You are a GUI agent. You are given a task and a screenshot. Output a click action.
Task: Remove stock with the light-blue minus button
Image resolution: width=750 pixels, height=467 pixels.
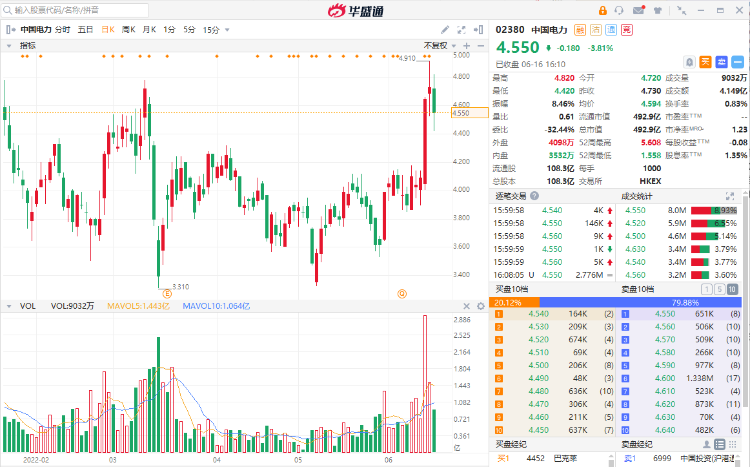[x=738, y=62]
